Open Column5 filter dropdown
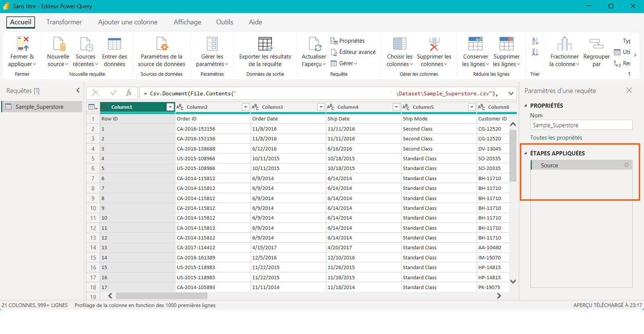 pyautogui.click(x=472, y=107)
